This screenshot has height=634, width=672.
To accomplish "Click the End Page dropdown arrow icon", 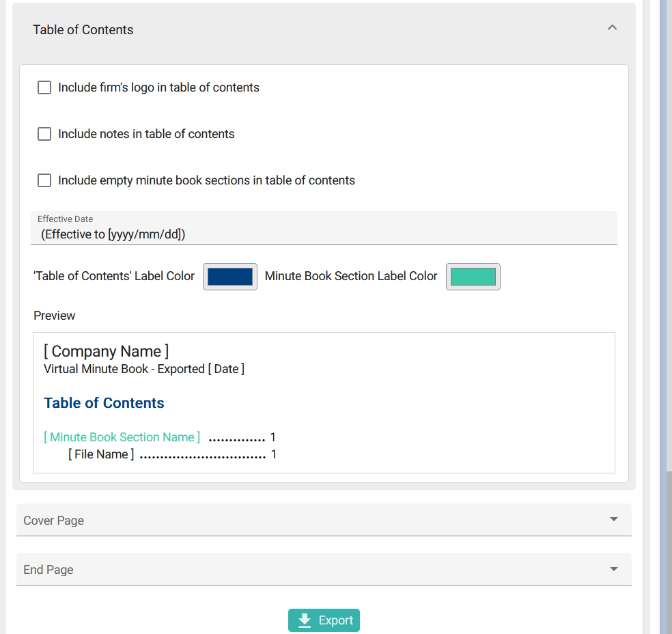I will tap(613, 569).
